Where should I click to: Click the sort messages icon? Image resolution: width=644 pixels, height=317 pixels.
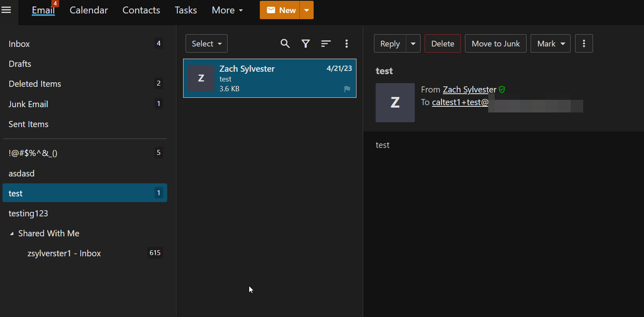(325, 44)
